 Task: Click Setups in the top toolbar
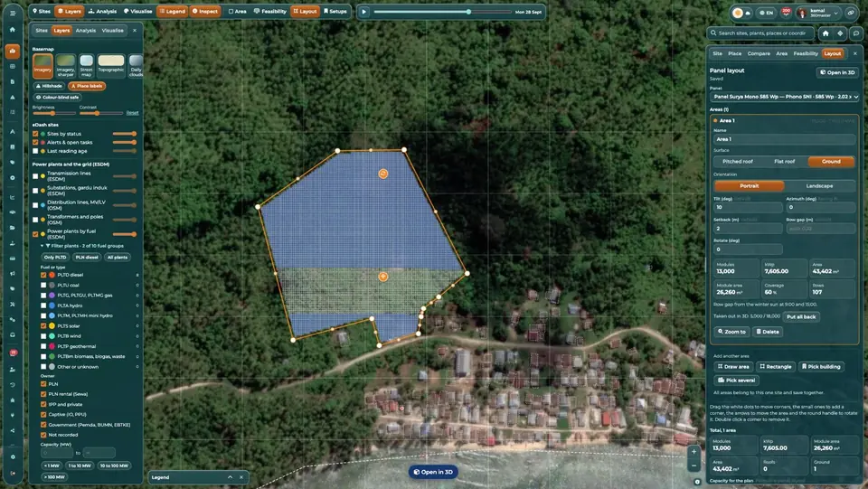(x=335, y=11)
